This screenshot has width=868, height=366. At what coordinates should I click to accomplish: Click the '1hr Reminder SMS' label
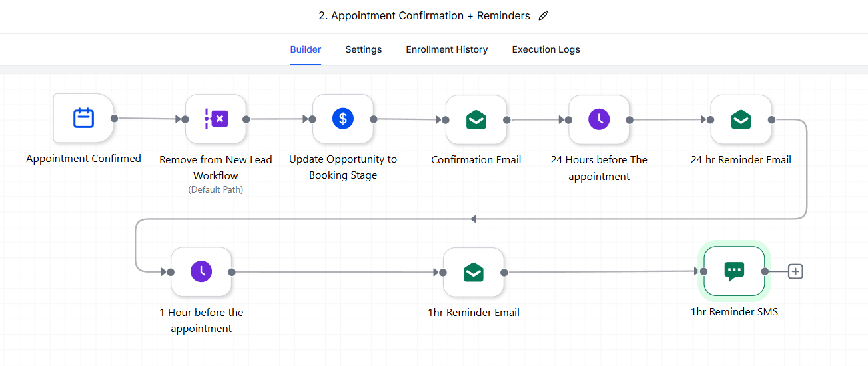[734, 311]
